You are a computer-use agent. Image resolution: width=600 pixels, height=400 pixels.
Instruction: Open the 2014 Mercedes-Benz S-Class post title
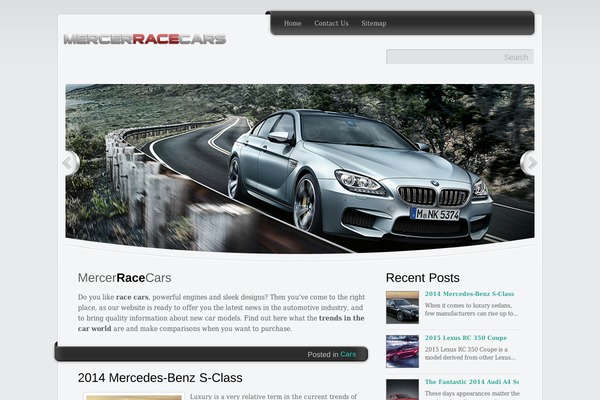[x=160, y=378]
